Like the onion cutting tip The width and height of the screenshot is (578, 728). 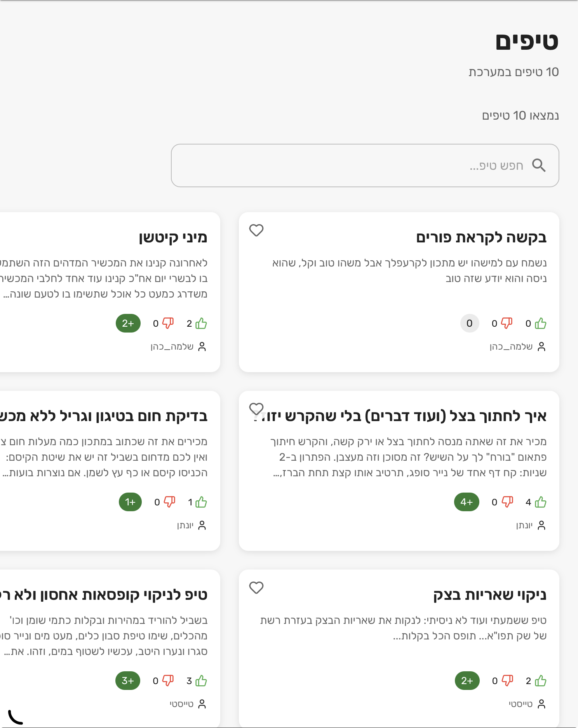(540, 502)
